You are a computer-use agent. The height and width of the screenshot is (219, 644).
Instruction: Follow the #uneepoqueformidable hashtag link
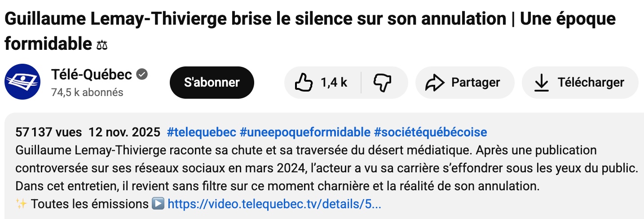(x=305, y=132)
